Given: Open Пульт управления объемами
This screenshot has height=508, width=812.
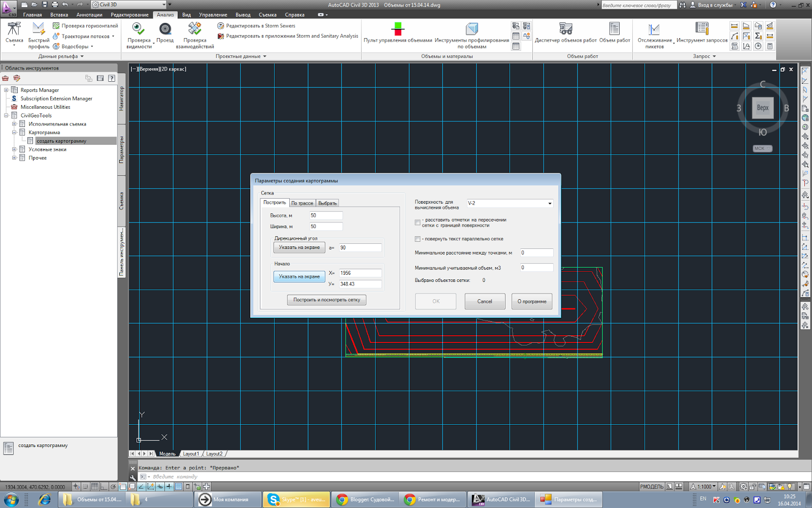Looking at the screenshot, I should tap(397, 29).
